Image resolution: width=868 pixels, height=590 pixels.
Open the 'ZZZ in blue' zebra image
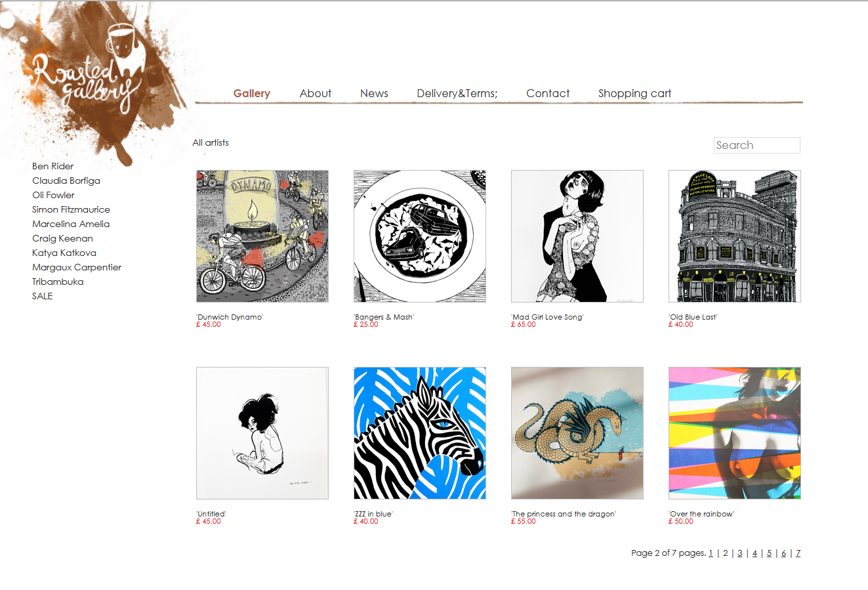point(420,433)
